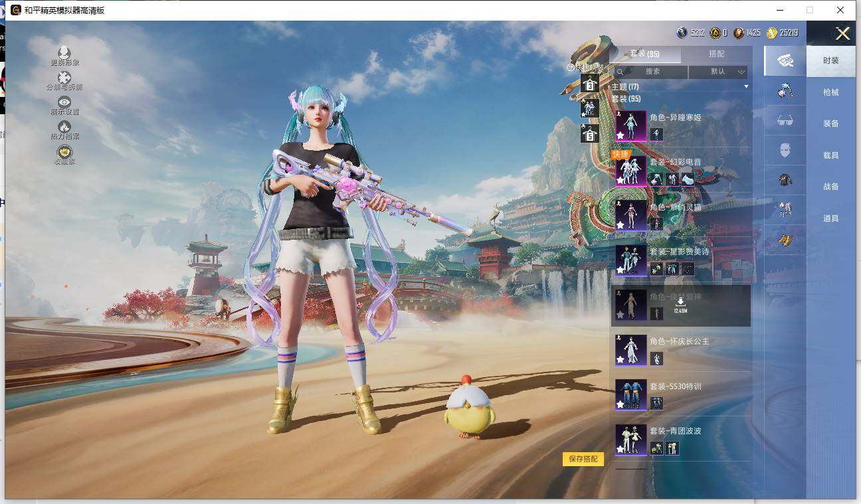The height and width of the screenshot is (504, 861).
Task: Select the glasses accessory category icon
Action: point(785,120)
